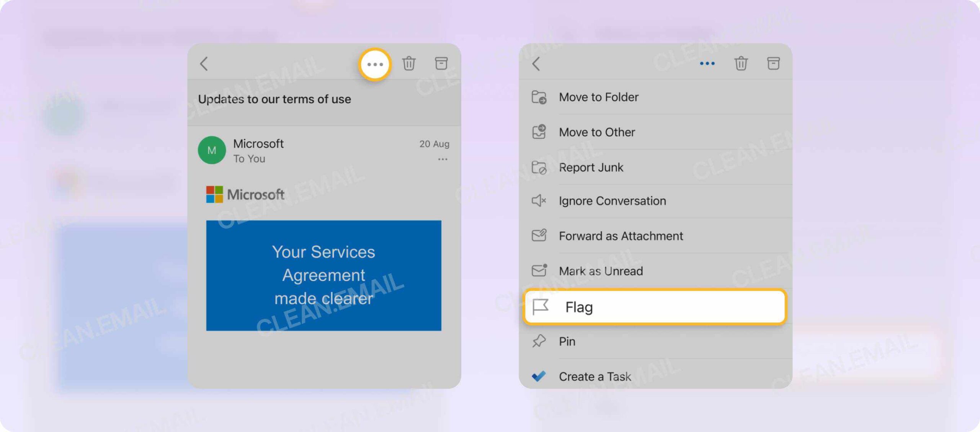The image size is (980, 432).
Task: Click the muted speaker Ignore Conversation icon
Action: 539,201
